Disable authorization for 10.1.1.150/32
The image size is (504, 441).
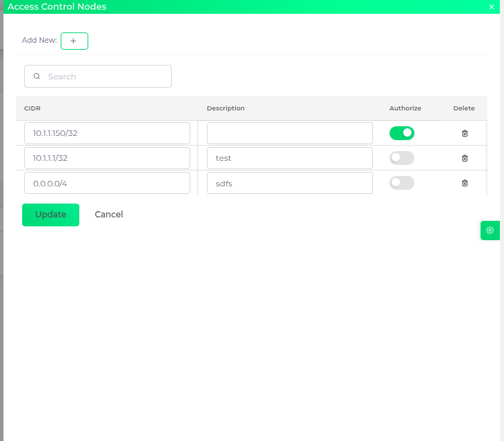coord(401,133)
